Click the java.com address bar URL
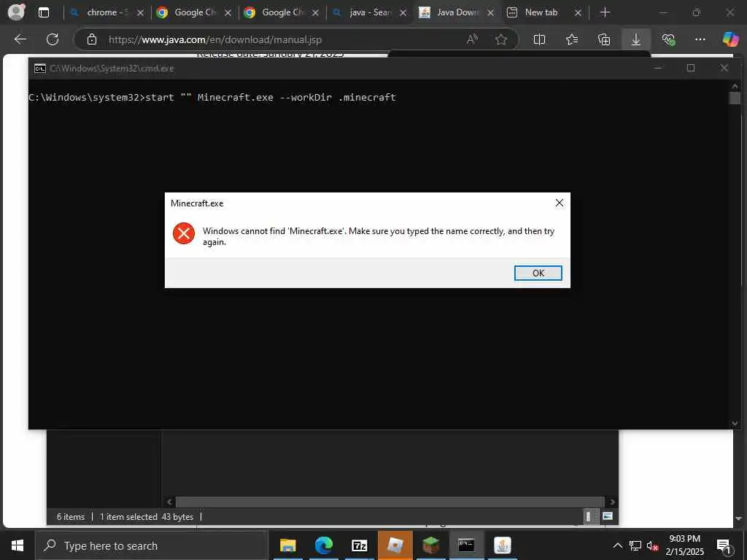 pos(215,39)
